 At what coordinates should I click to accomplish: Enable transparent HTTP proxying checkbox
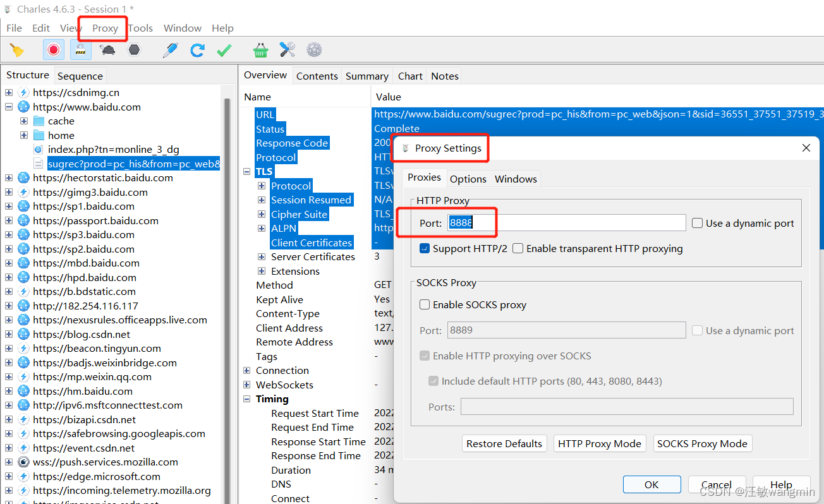pos(518,248)
